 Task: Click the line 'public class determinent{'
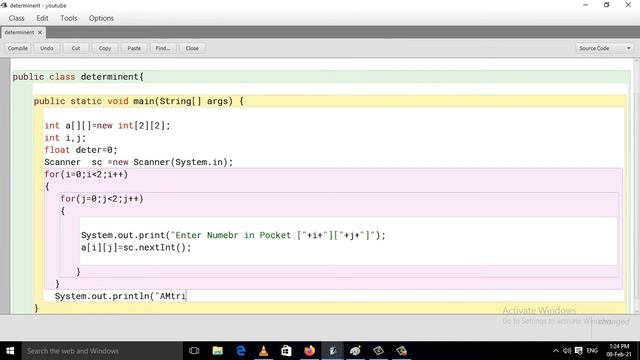(x=78, y=77)
